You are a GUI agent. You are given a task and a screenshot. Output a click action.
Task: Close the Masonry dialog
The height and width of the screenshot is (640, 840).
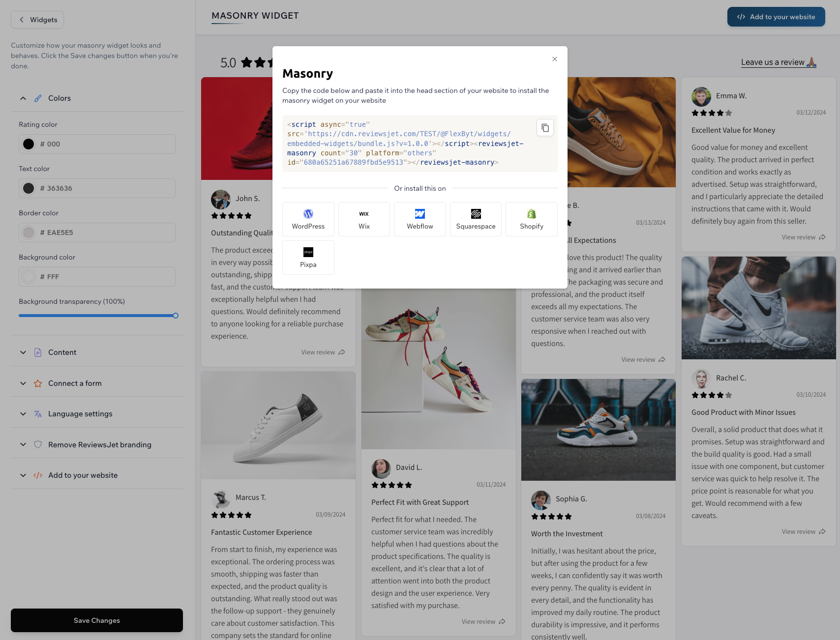click(555, 59)
